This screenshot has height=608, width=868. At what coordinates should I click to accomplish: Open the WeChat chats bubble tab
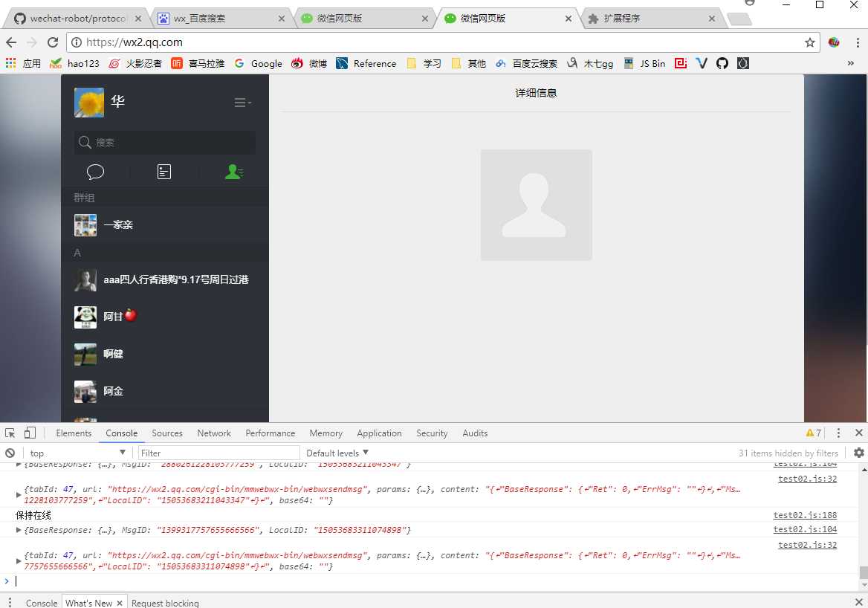click(95, 172)
